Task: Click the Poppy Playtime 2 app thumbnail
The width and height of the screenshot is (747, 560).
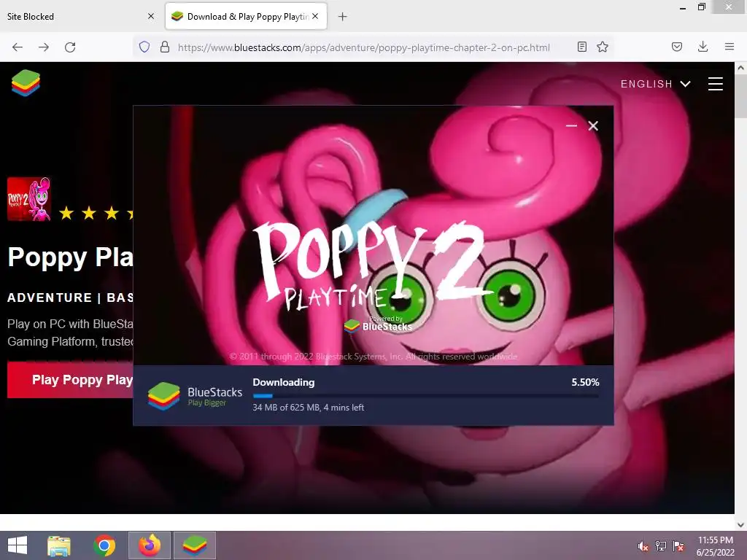Action: click(29, 199)
